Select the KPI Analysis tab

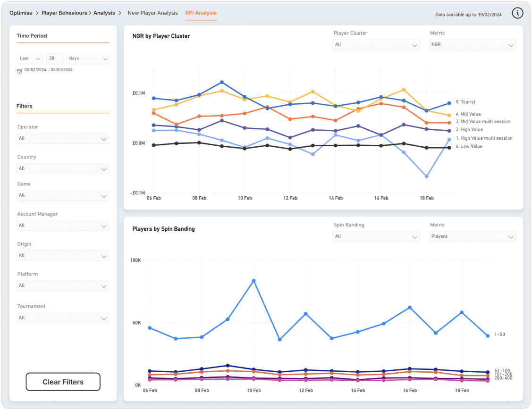click(201, 13)
